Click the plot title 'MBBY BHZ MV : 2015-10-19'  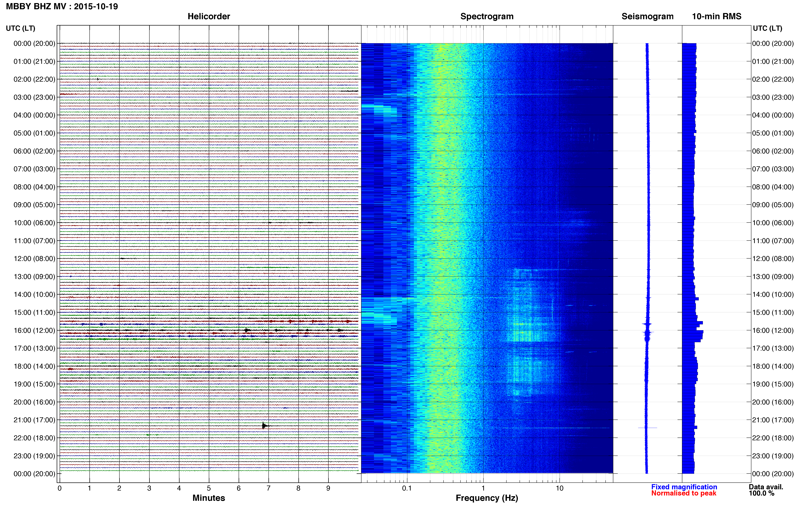pos(62,6)
